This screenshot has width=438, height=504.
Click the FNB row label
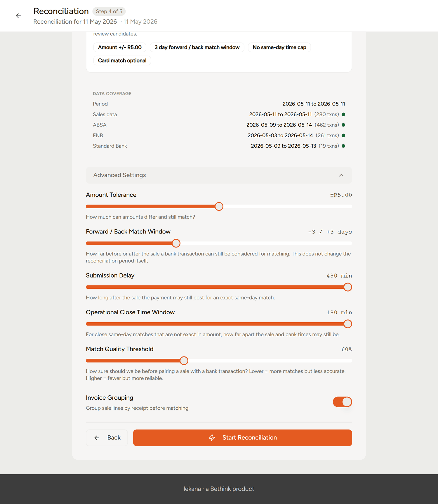98,135
